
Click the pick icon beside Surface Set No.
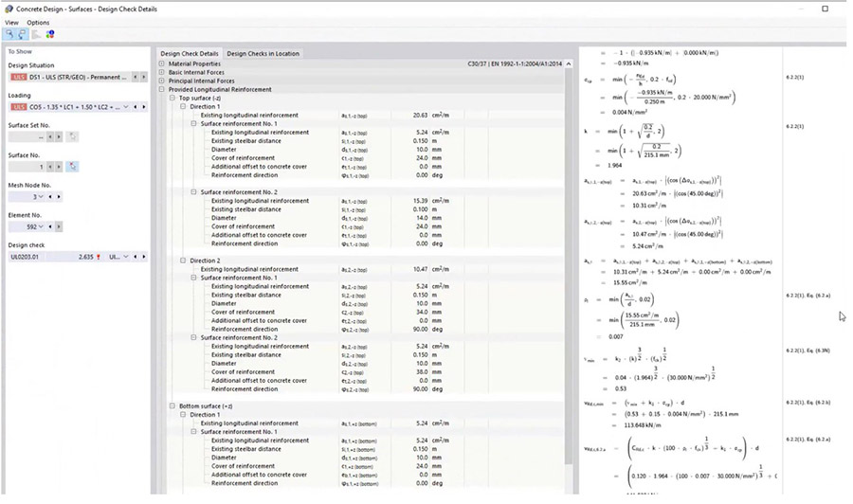pyautogui.click(x=72, y=136)
